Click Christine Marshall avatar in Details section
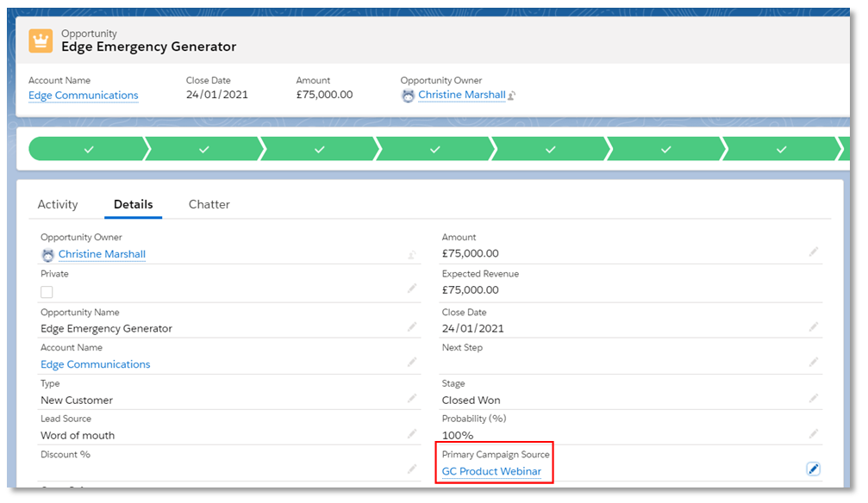The height and width of the screenshot is (503, 868). click(x=48, y=255)
